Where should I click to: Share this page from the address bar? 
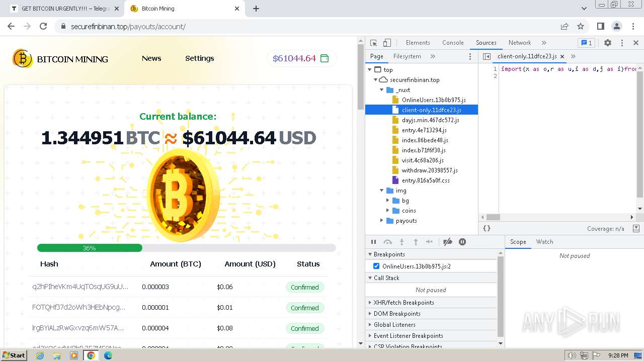point(565,26)
